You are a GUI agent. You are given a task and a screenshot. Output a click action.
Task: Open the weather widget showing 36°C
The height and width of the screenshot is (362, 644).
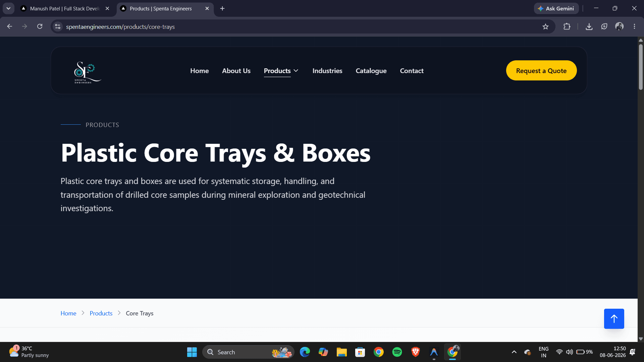tap(29, 352)
